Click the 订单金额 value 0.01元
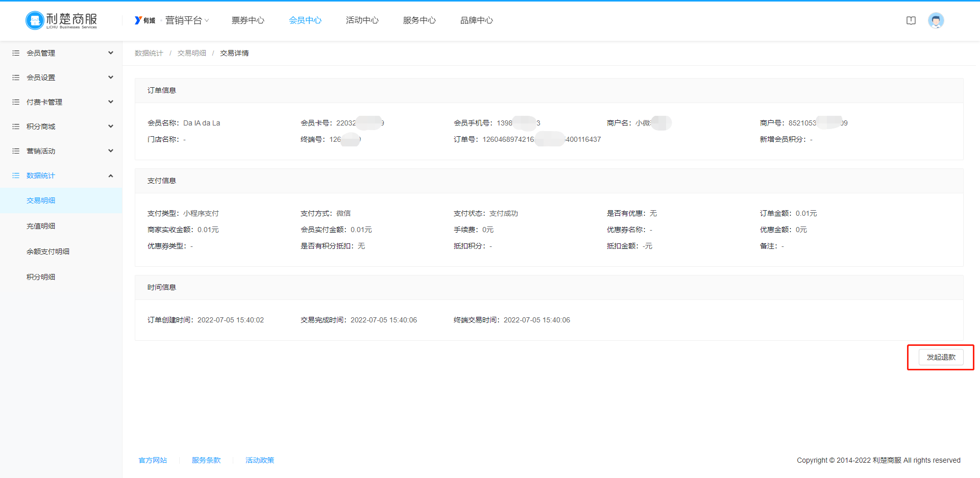Viewport: 980px width, 478px height. pyautogui.click(x=806, y=213)
